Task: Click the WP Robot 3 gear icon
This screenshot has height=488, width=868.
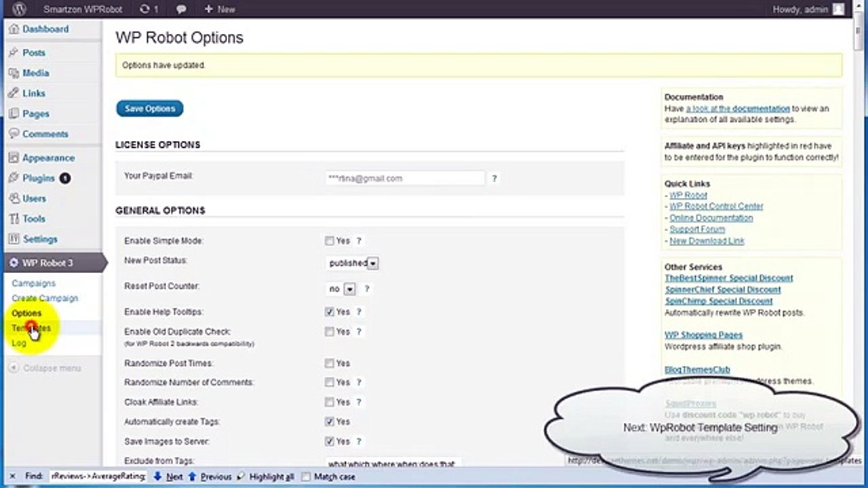Action: (14, 262)
